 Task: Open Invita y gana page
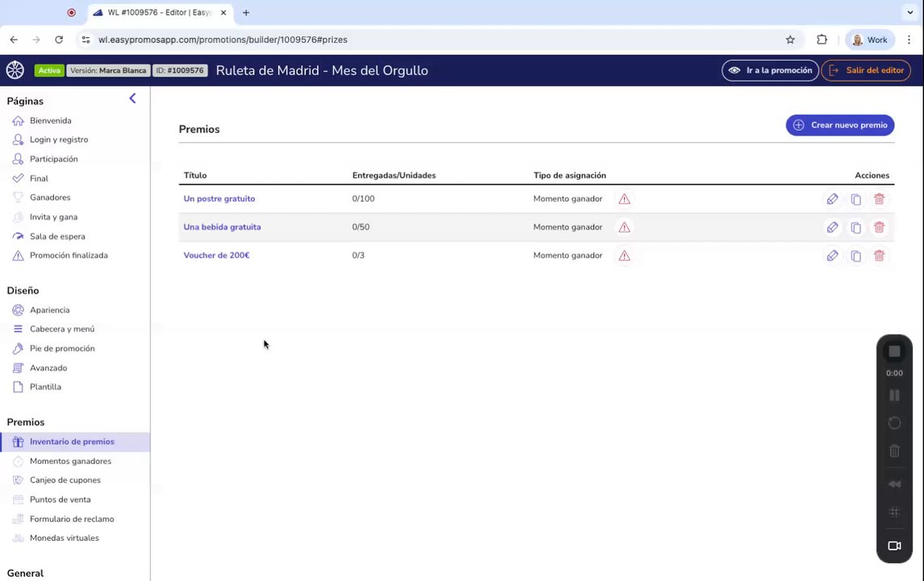[54, 217]
